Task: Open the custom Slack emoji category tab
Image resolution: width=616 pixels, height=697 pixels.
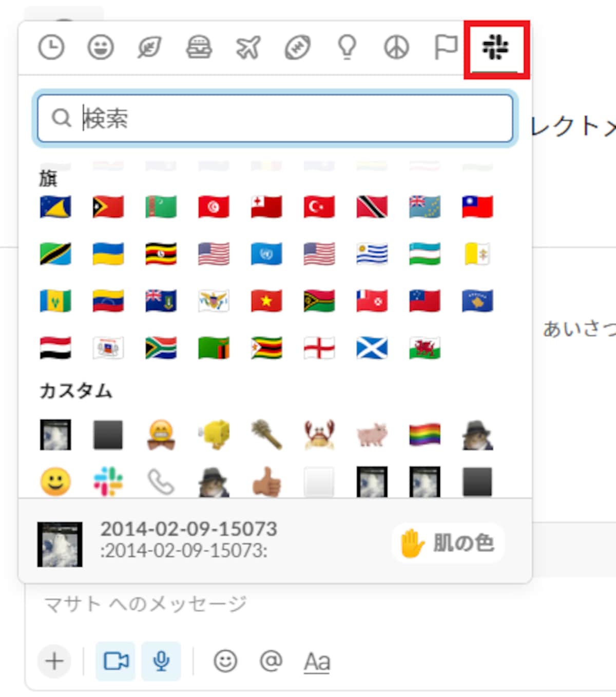Action: [495, 48]
